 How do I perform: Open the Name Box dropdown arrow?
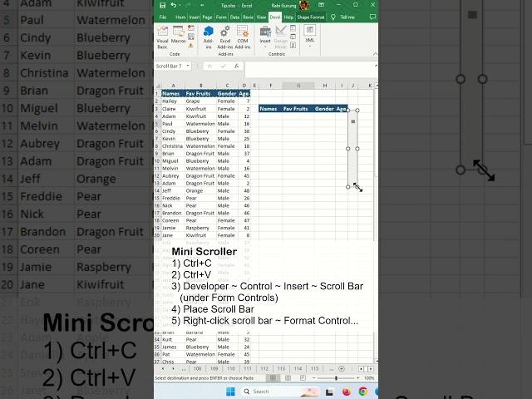point(188,66)
